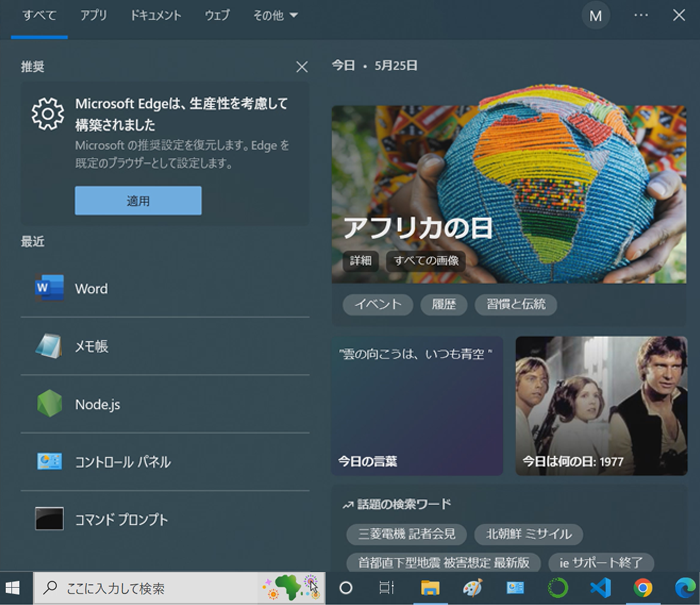The image size is (700, 605).
Task: Open the green circular app on taskbar
Action: pyautogui.click(x=558, y=588)
